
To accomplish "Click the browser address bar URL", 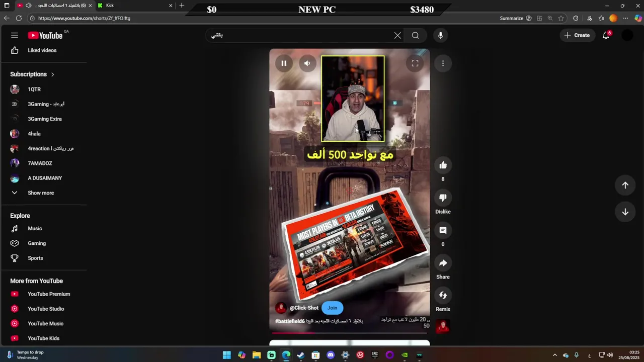I will [x=84, y=18].
